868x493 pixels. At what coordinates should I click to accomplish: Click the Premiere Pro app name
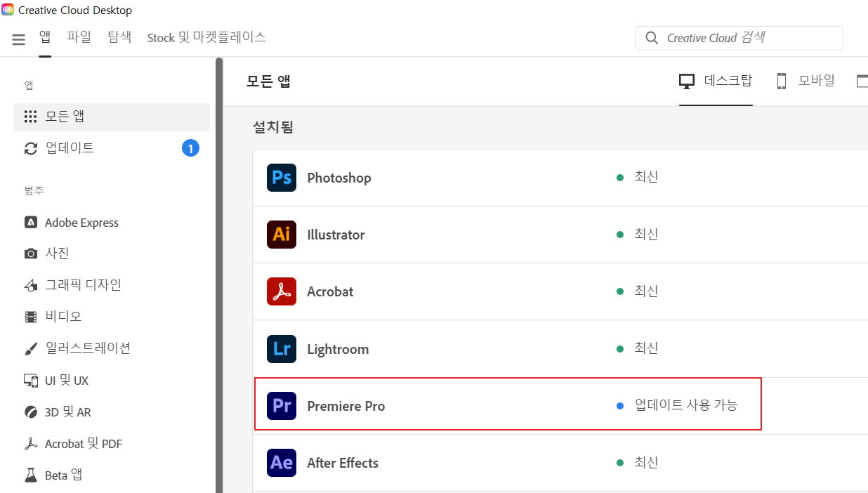tap(346, 406)
